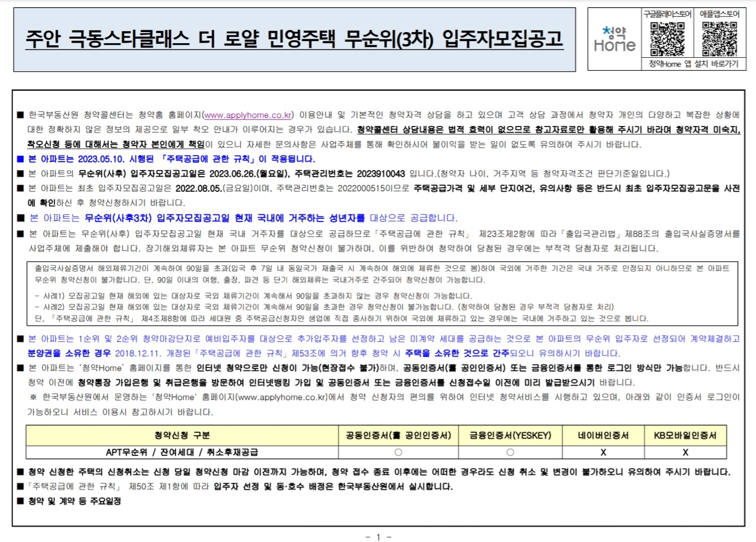Viewport: 756px width, 542px height.
Task: Click the housing number 2022000515
Action: tap(361, 188)
